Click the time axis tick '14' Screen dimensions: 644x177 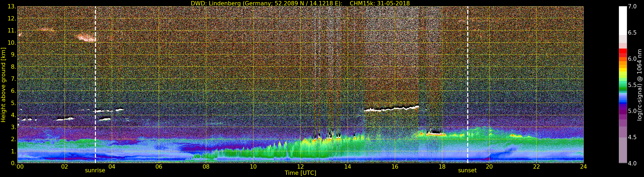(347, 167)
